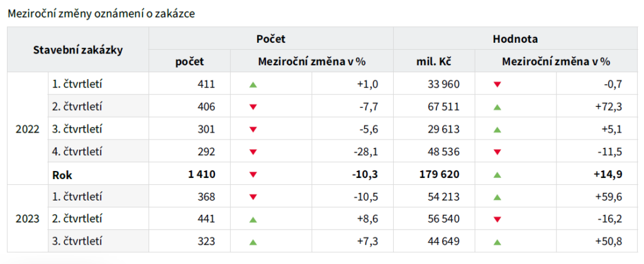Click the Hodnota column group header
The image size is (644, 264).
point(515,38)
